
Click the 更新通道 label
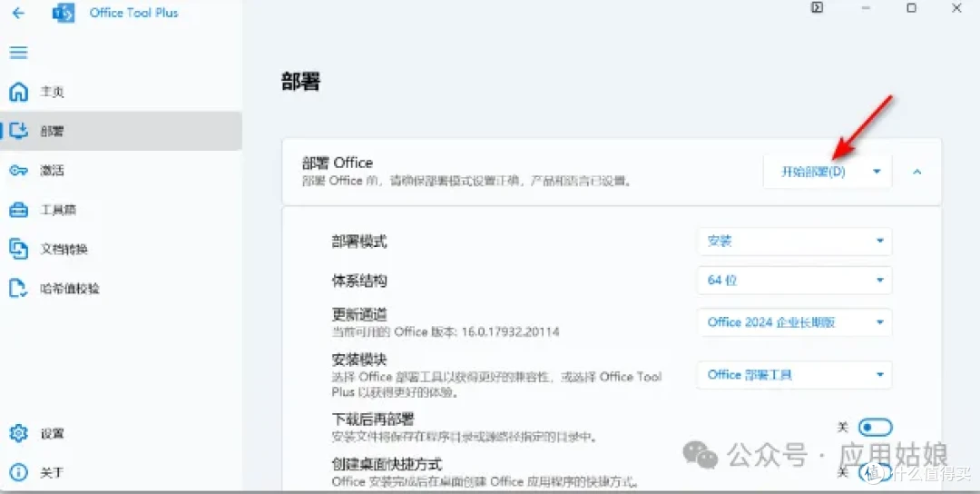coord(359,314)
